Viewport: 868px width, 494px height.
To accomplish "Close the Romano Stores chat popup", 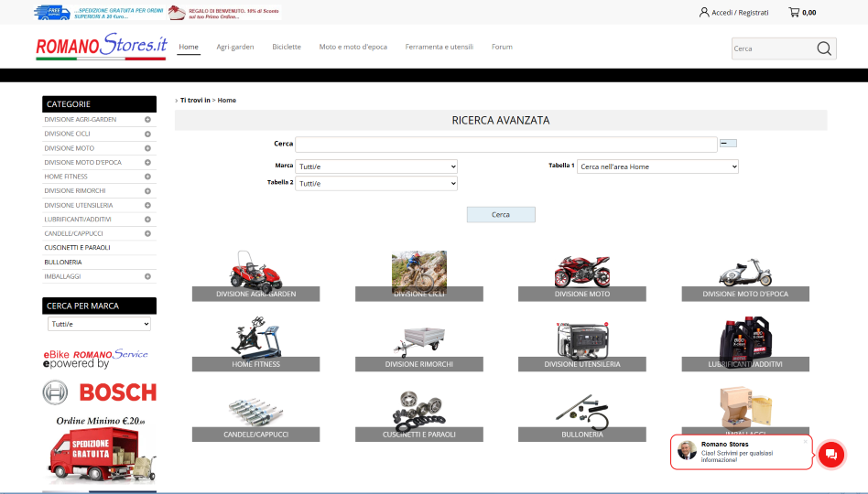I will (x=806, y=441).
